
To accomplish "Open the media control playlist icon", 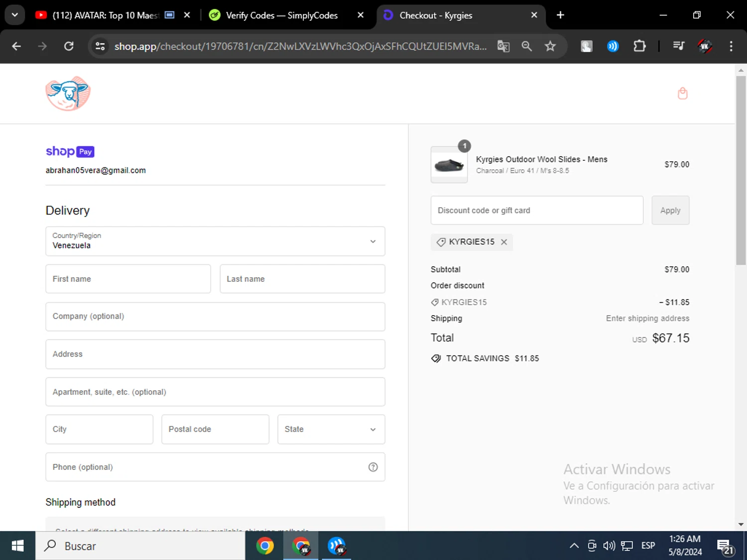I will tap(678, 46).
